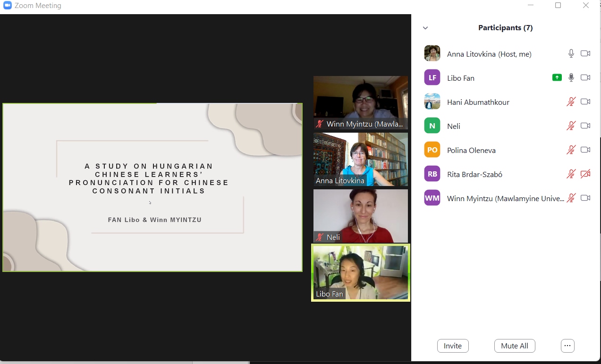Unmute Neli's microphone in participants list
The image size is (601, 364).
[571, 126]
